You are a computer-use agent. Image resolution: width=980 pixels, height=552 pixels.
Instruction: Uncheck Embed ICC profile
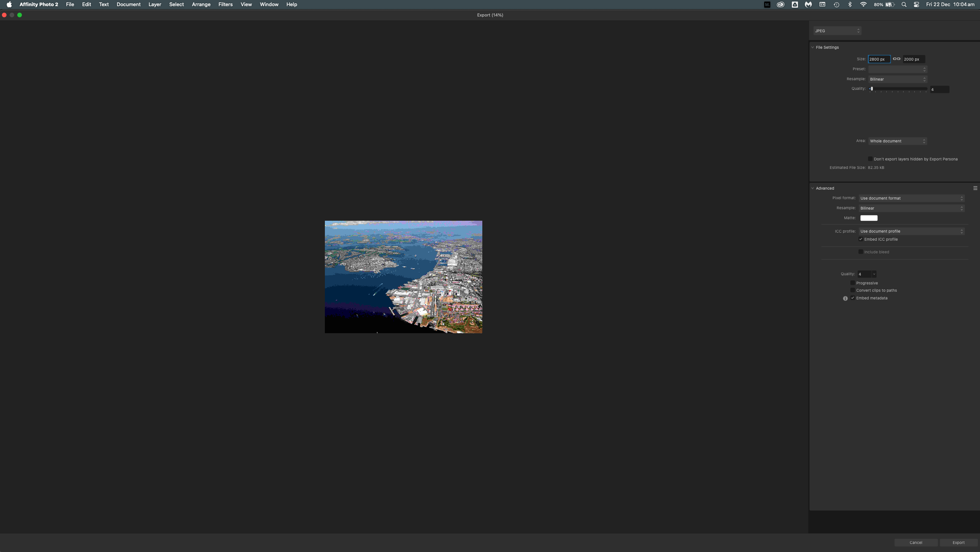coord(861,239)
